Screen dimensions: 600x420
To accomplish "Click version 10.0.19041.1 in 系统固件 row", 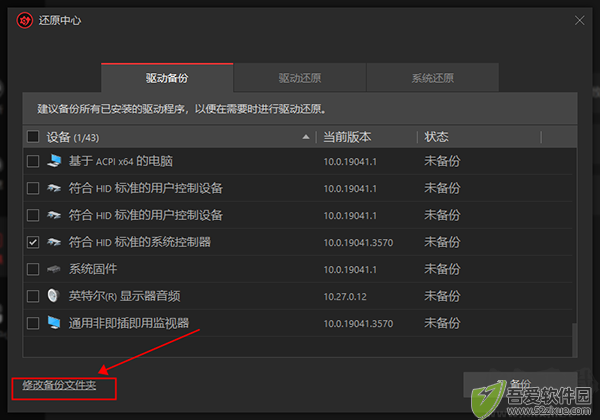I will [x=350, y=270].
